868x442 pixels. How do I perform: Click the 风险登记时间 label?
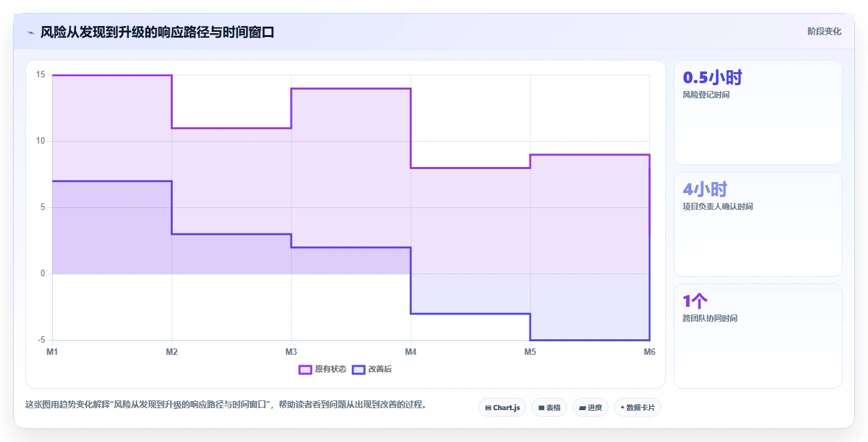click(x=706, y=95)
